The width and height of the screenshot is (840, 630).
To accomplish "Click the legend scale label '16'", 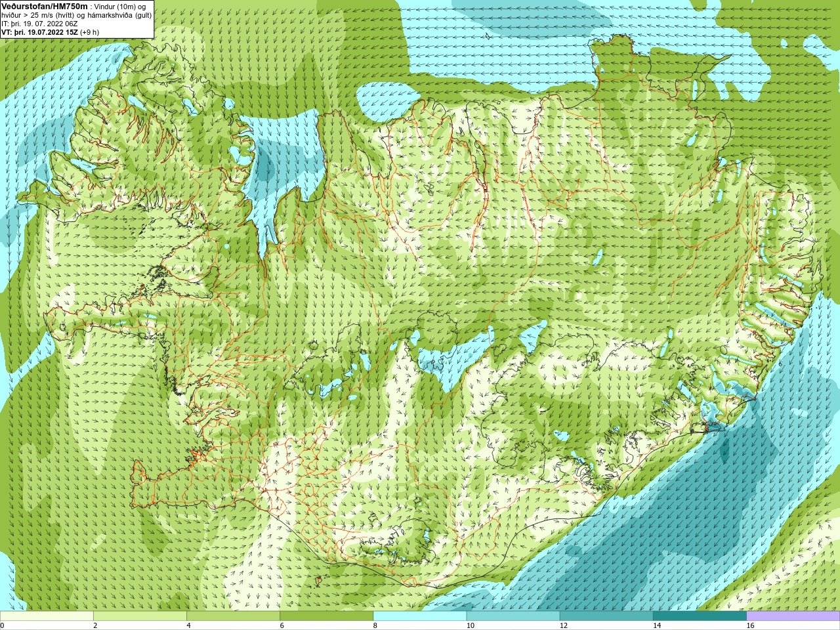I will click(x=750, y=625).
